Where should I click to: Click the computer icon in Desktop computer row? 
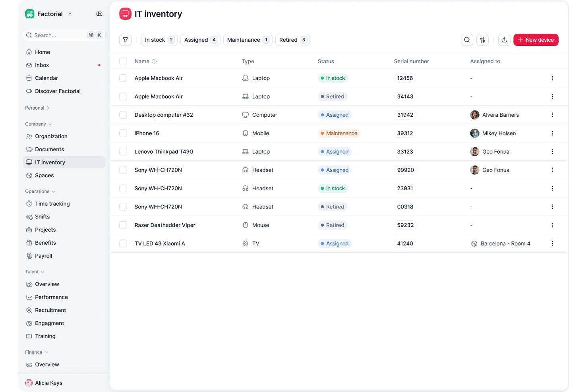pos(246,115)
